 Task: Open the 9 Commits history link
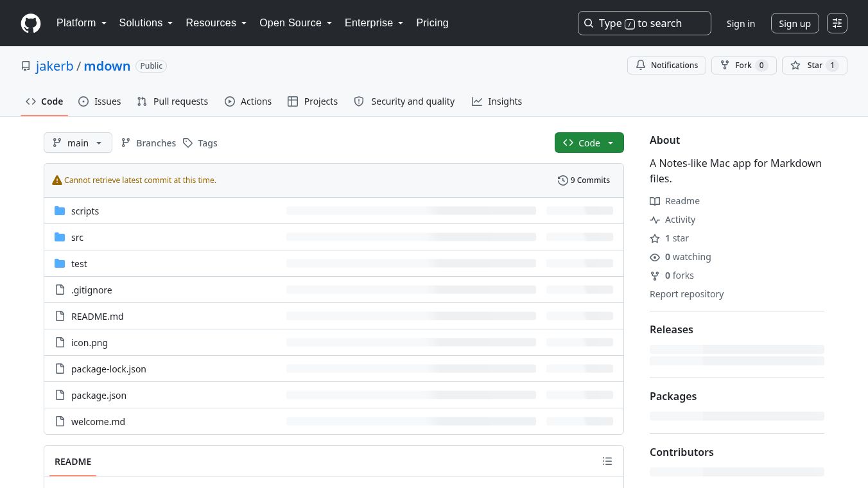pyautogui.click(x=584, y=180)
